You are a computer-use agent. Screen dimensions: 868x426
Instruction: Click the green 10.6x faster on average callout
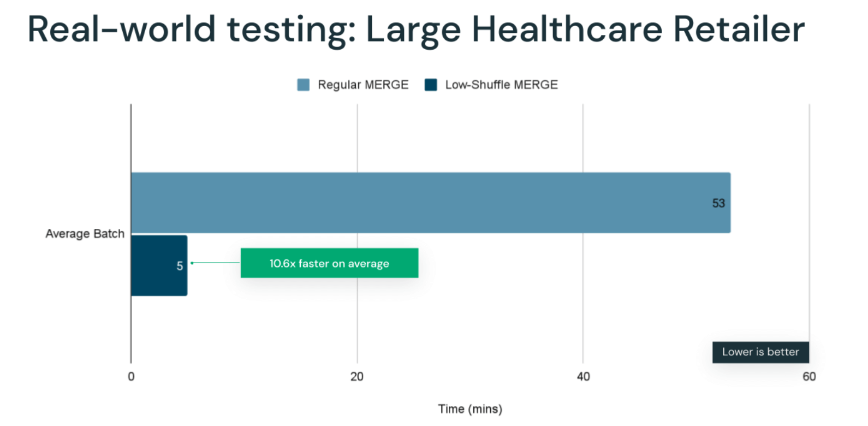pos(329,263)
